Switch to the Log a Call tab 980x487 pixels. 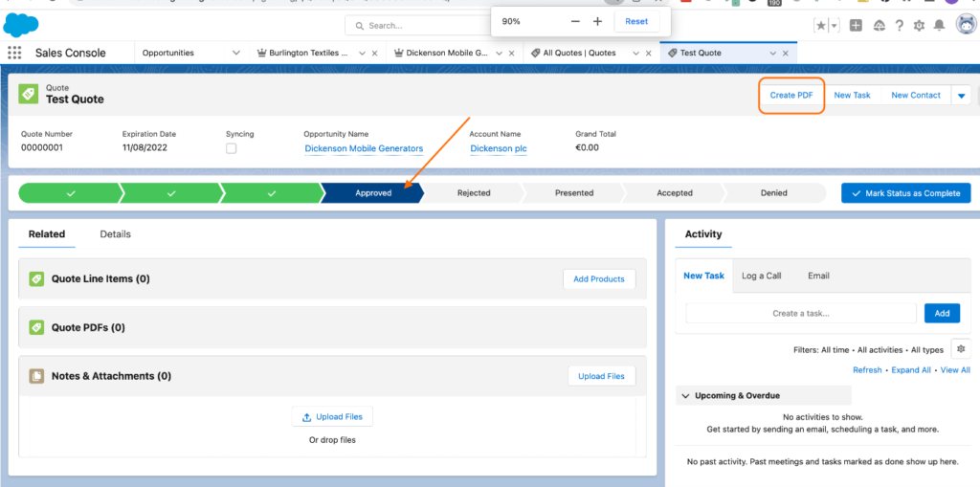pyautogui.click(x=761, y=276)
